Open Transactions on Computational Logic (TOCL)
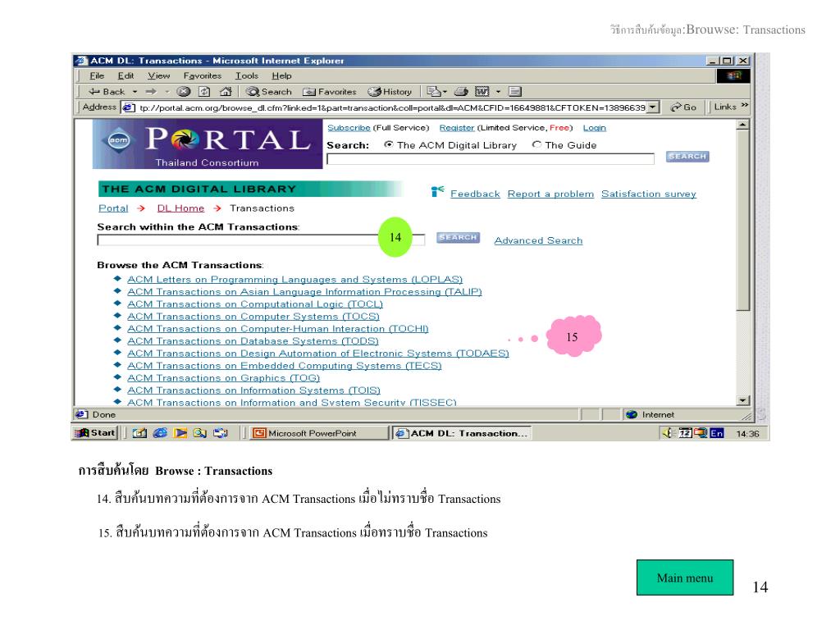This screenshot has height=630, width=840. pos(255,304)
